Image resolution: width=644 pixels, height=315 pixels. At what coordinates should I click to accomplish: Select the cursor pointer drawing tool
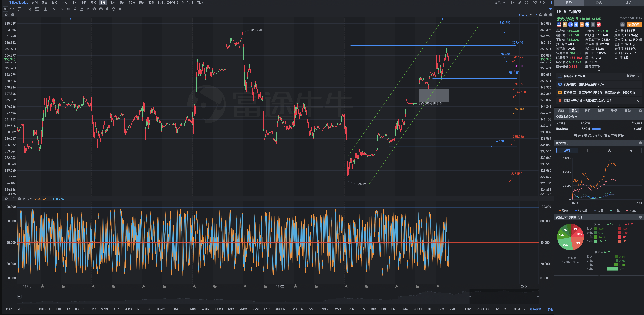tap(5, 9)
